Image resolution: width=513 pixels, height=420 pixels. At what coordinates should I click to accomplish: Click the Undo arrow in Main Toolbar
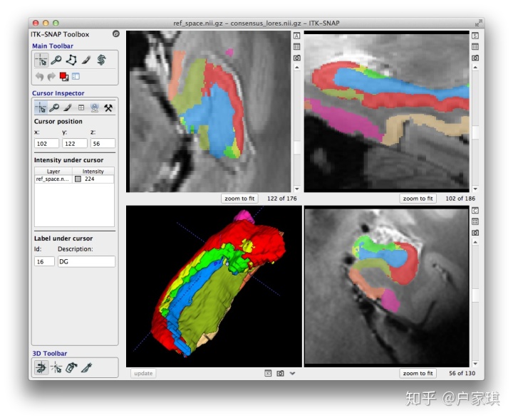coord(40,76)
